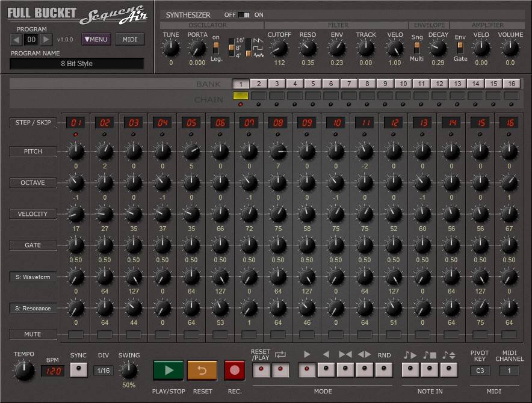Toggle the mute box under step 01
The height and width of the screenshot is (403, 532).
coord(76,334)
